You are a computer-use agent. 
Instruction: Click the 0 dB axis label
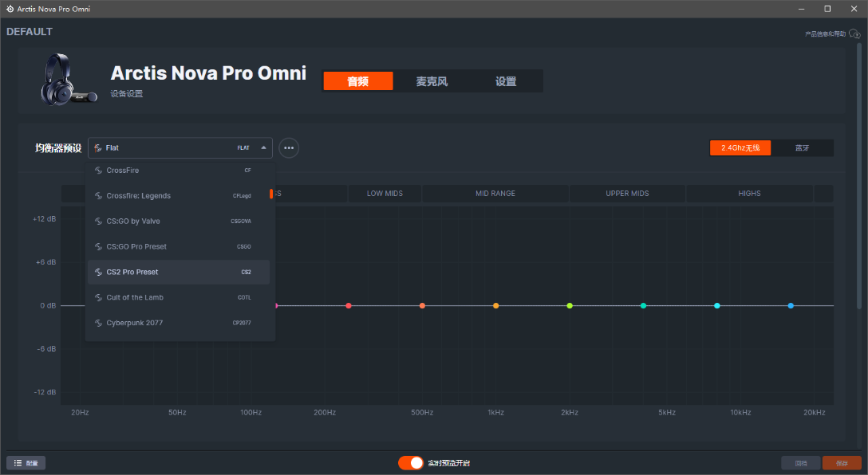click(x=48, y=306)
